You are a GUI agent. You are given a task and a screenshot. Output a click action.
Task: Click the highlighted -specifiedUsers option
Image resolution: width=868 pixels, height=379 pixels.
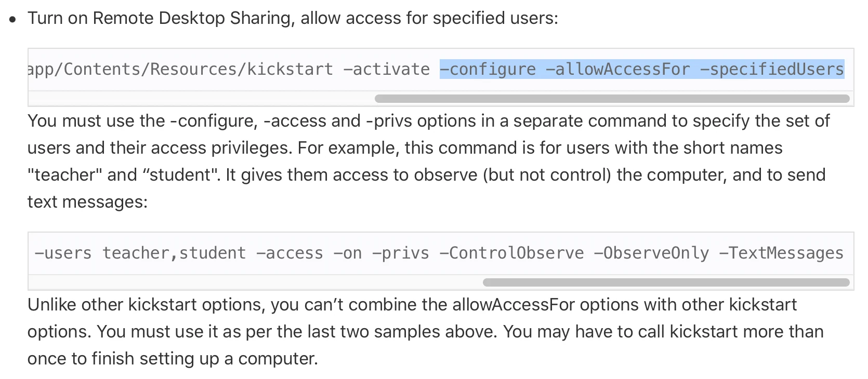[x=772, y=69]
